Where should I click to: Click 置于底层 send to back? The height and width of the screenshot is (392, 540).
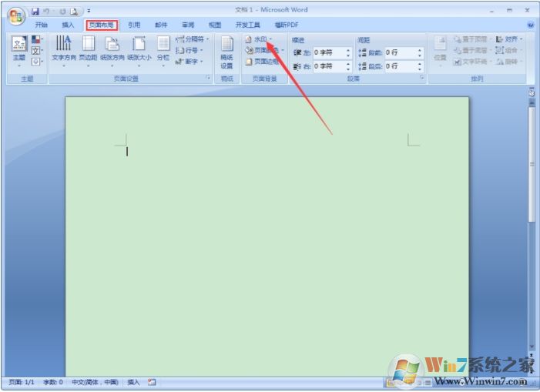[471, 50]
